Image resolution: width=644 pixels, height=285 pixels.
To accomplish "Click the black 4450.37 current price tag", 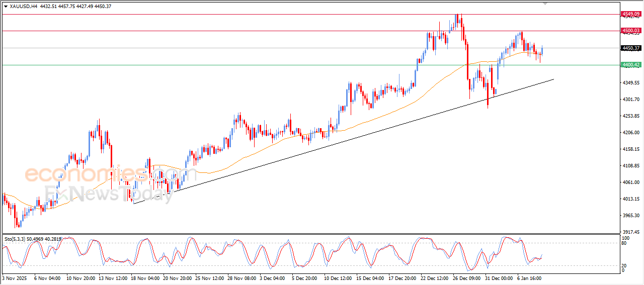I will [630, 48].
